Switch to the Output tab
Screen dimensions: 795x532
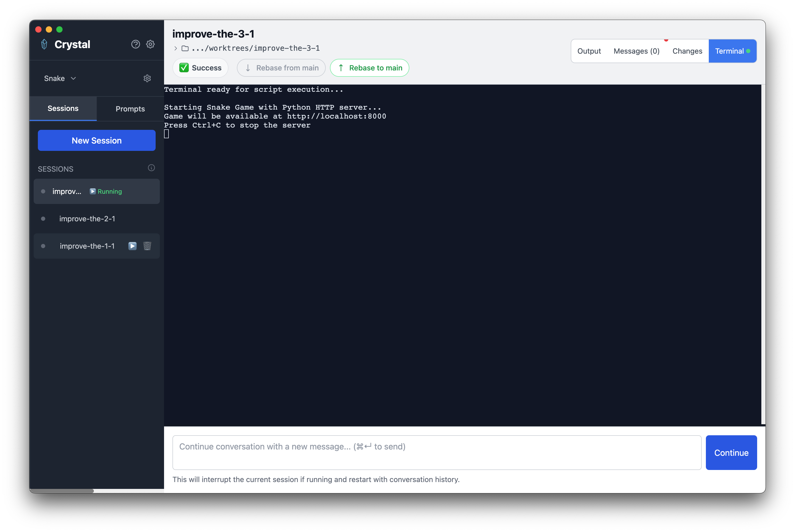(589, 51)
